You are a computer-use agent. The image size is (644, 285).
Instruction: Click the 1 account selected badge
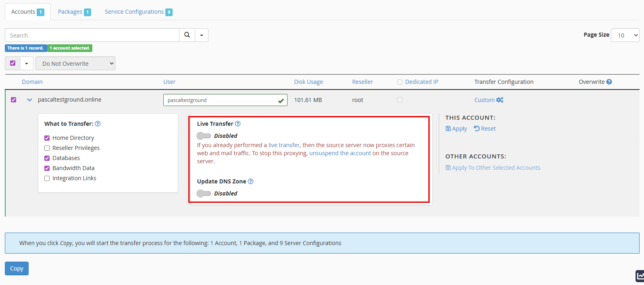point(70,48)
